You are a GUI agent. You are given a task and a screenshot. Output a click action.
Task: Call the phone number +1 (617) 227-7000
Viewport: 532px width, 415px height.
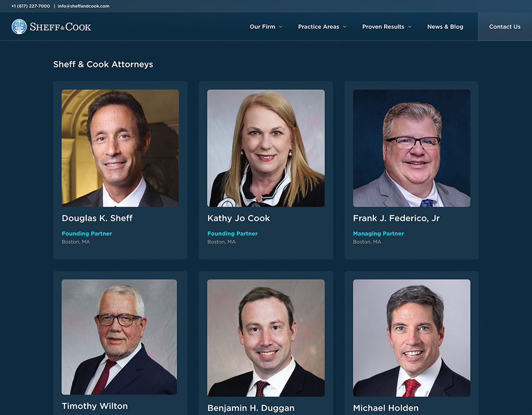(30, 6)
